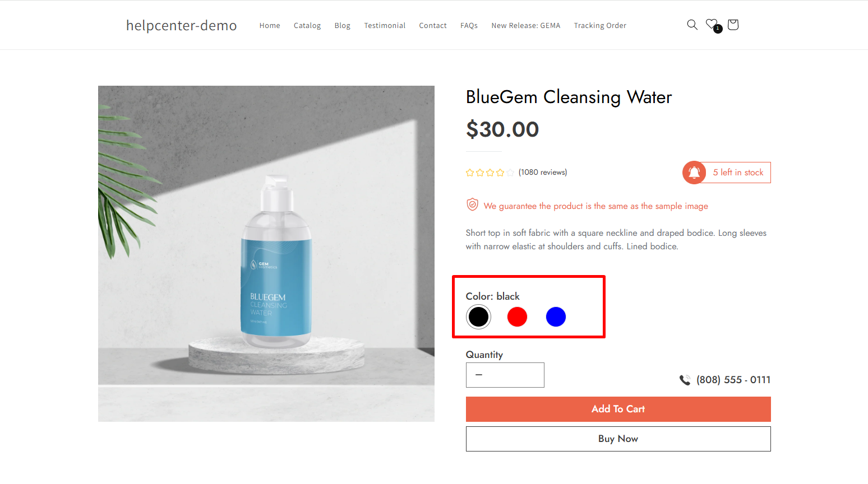868x484 pixels.
Task: Navigate to Tracking Order
Action: 600,26
